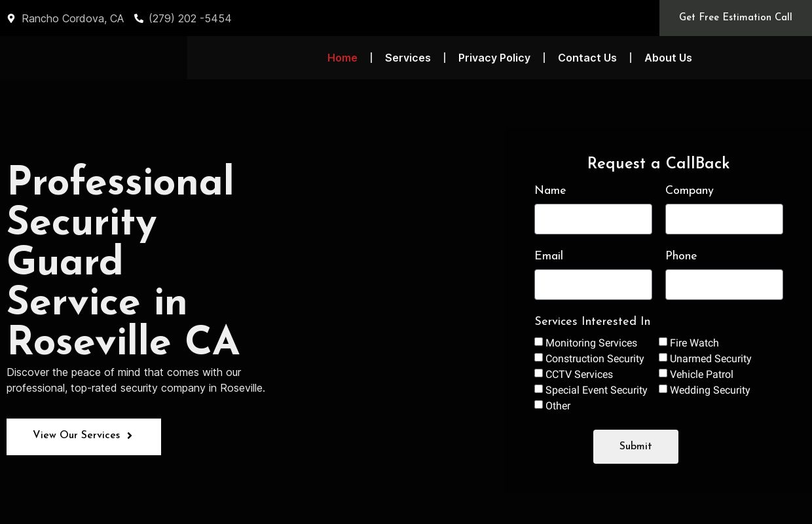This screenshot has width=812, height=524.
Task: Enable the Other services checkbox
Action: (538, 404)
